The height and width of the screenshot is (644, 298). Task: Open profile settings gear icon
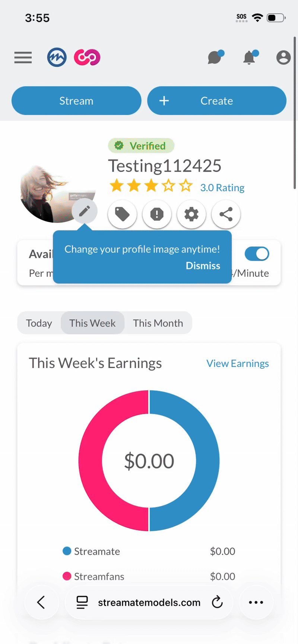tap(191, 214)
